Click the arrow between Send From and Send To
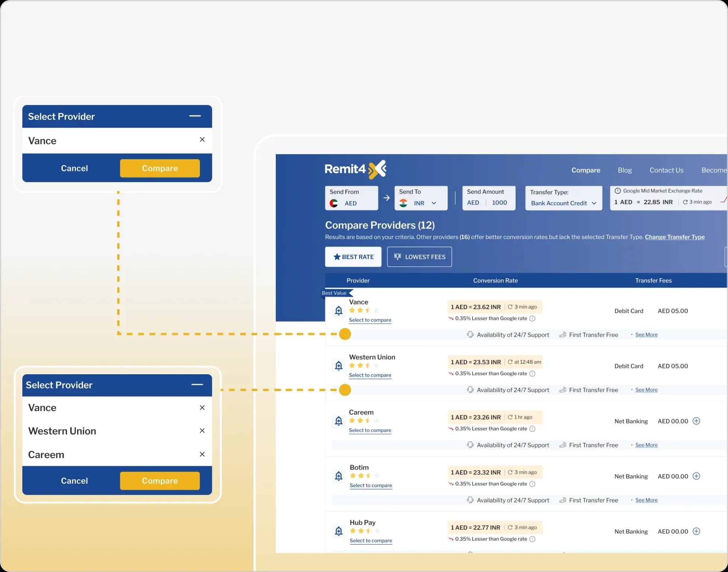The image size is (728, 572). (386, 198)
